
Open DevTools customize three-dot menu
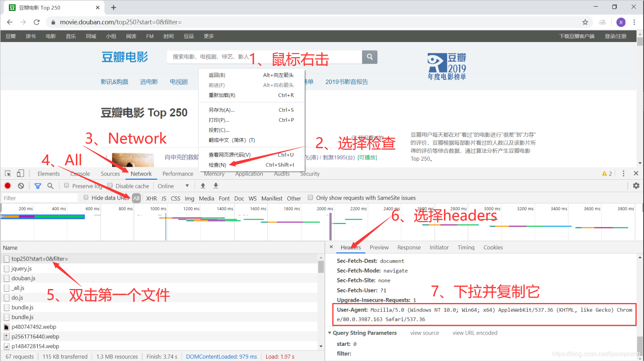pos(623,173)
